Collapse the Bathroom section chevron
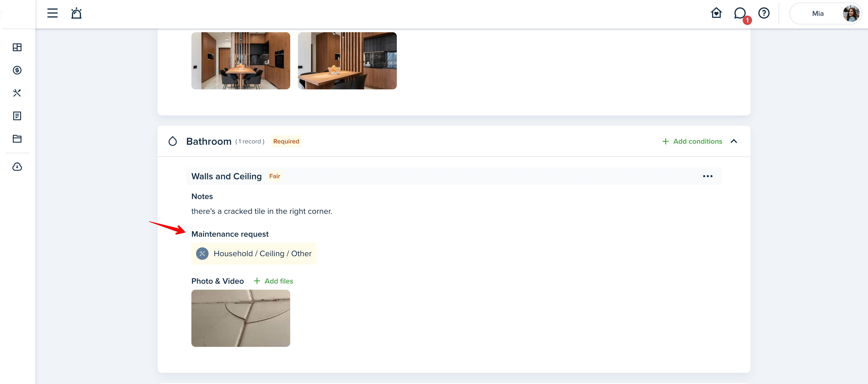 [734, 141]
